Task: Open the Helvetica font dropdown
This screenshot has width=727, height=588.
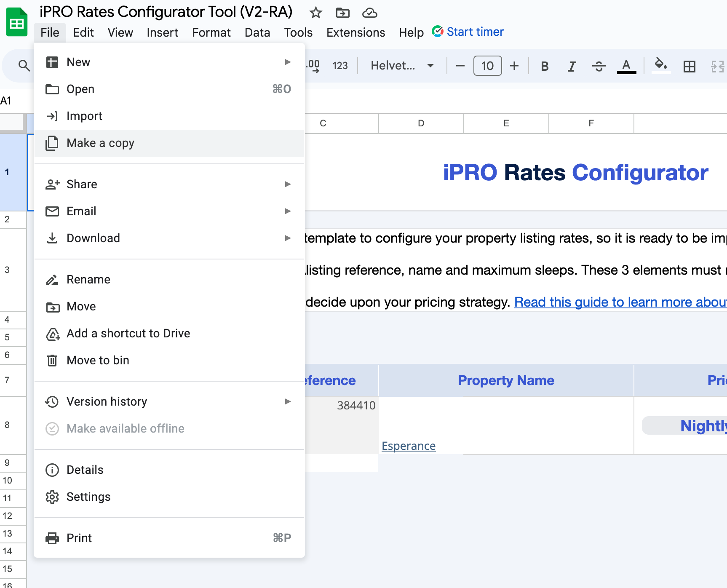Action: coord(402,66)
